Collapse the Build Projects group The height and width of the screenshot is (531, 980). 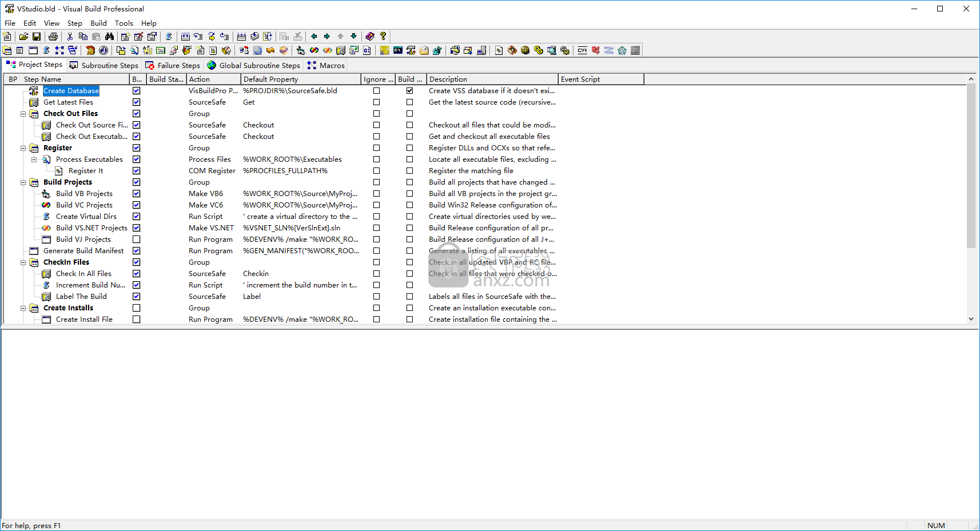[x=23, y=182]
